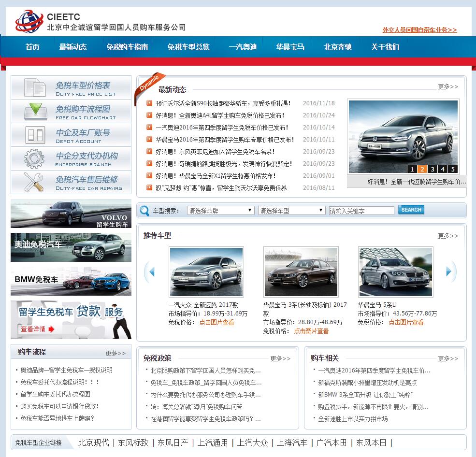The image size is (476, 457).
Task: Open the 请选择品牌 brand dropdown
Action: [x=221, y=210]
